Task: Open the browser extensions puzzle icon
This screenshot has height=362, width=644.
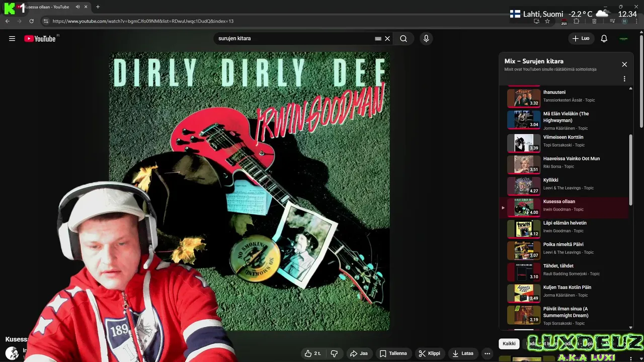Action: coord(577,21)
